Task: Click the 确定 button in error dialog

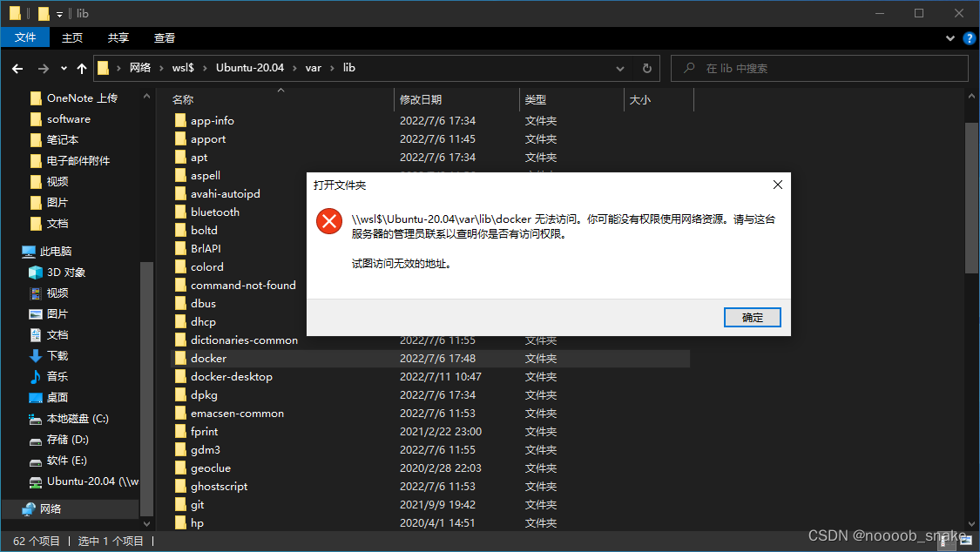Action: click(752, 317)
